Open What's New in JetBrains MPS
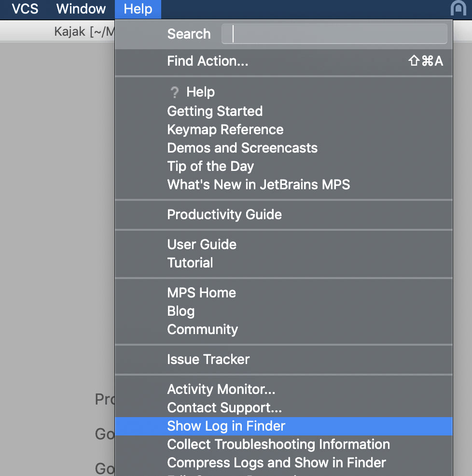 [258, 184]
